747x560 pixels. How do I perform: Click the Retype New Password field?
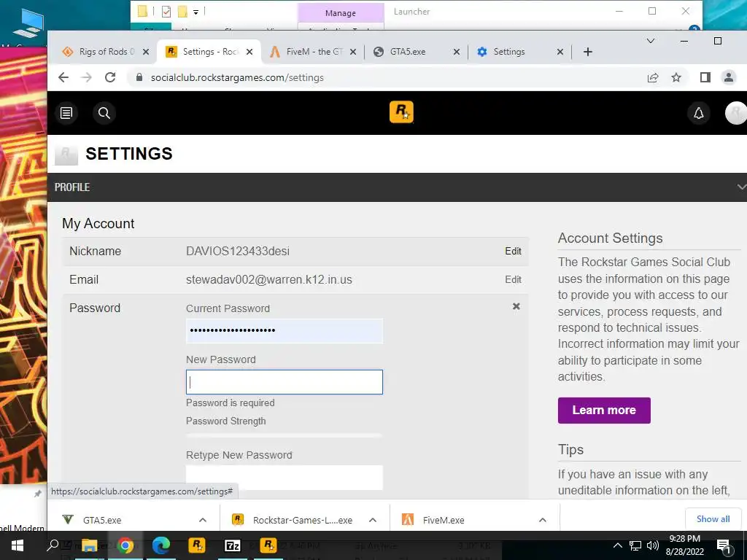[285, 478]
